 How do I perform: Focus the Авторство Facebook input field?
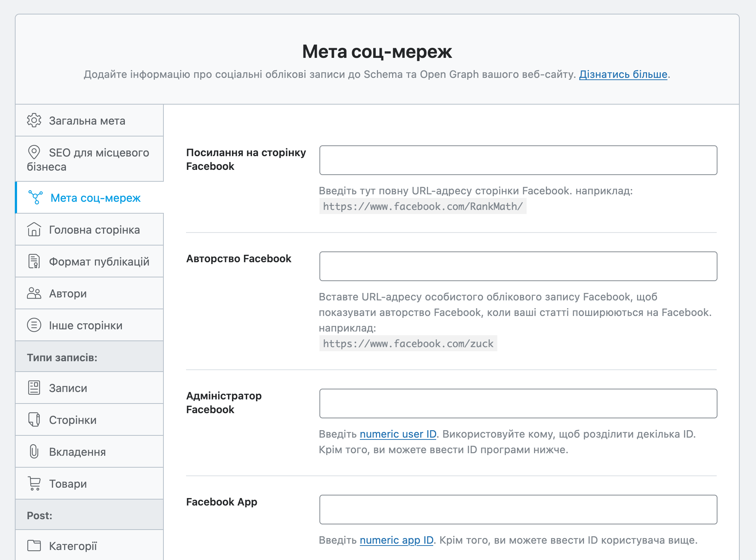(518, 266)
